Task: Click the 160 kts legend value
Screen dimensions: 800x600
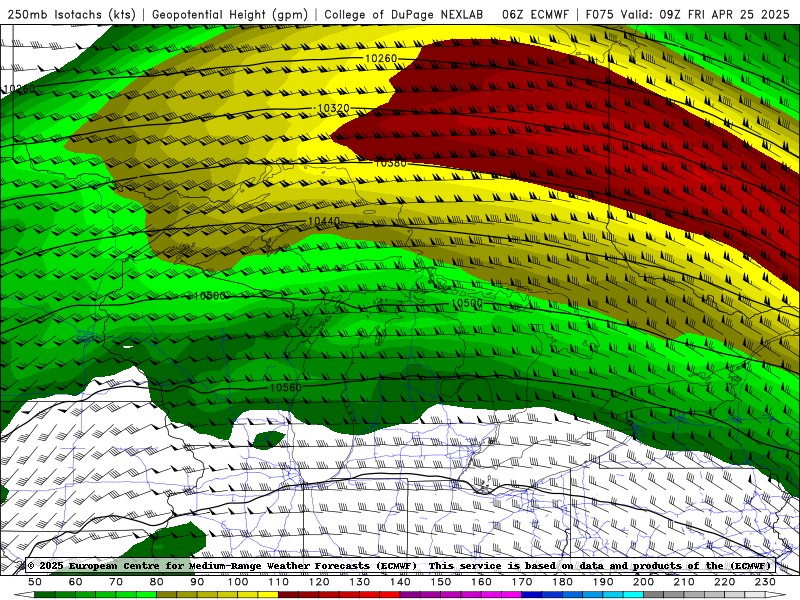Action: pyautogui.click(x=481, y=582)
